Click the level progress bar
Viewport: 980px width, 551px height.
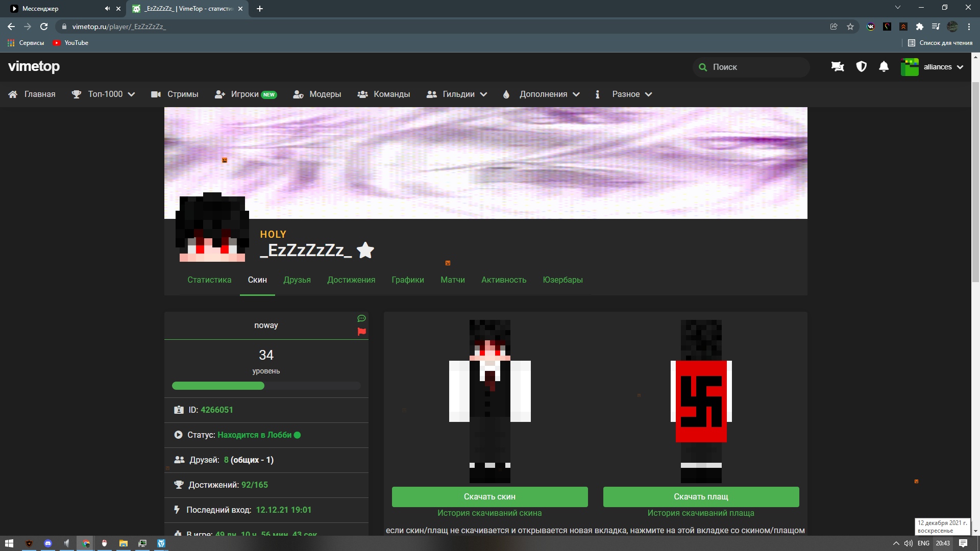266,386
